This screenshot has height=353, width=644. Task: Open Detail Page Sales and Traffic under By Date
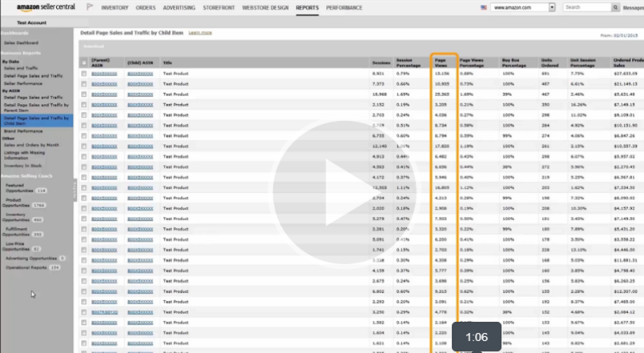click(x=34, y=76)
